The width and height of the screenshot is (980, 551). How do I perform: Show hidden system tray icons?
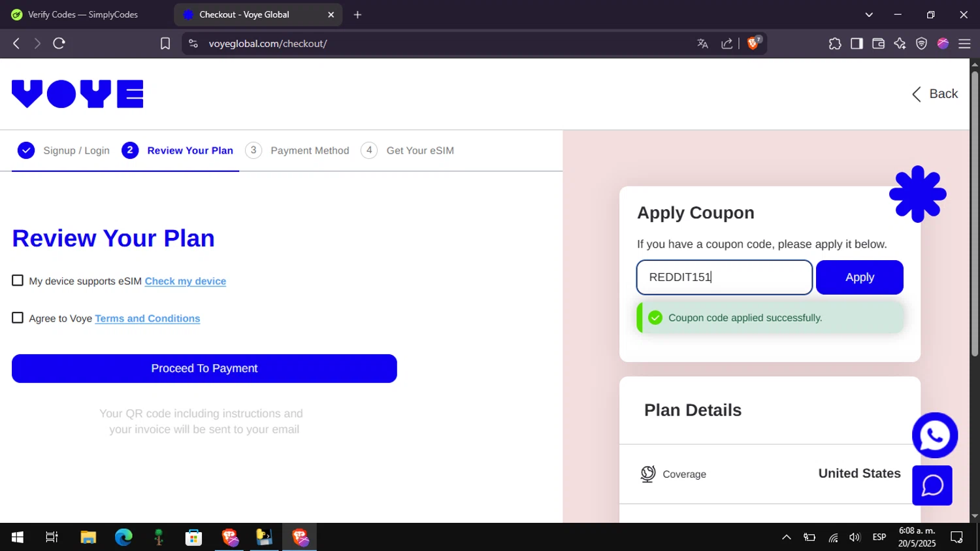pyautogui.click(x=787, y=537)
